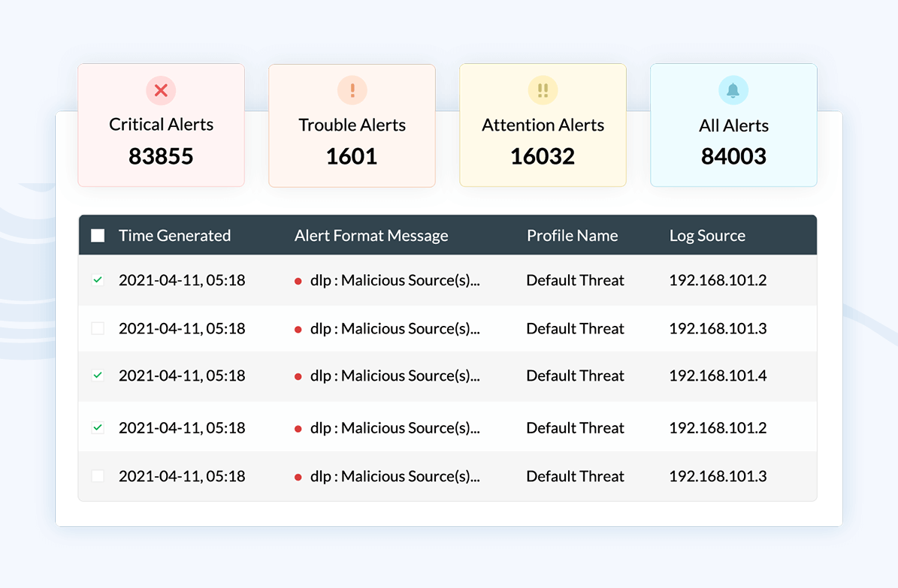Click the orange exclamation Trouble Alerts icon
This screenshot has height=588, width=898.
(x=352, y=91)
